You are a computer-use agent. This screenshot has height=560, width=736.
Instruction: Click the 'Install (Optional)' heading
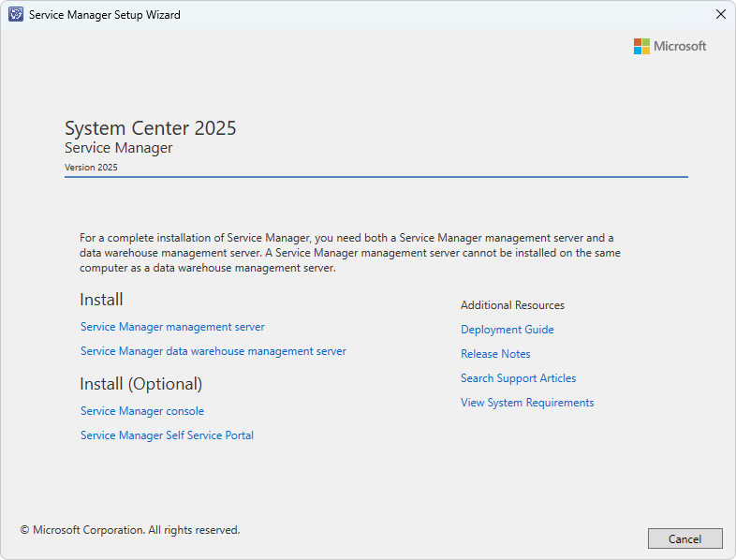140,384
